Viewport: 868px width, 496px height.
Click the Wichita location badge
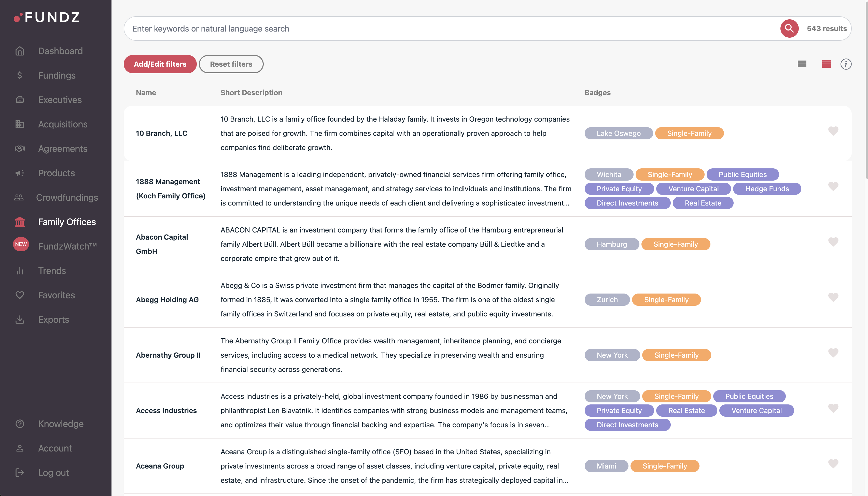coord(609,174)
